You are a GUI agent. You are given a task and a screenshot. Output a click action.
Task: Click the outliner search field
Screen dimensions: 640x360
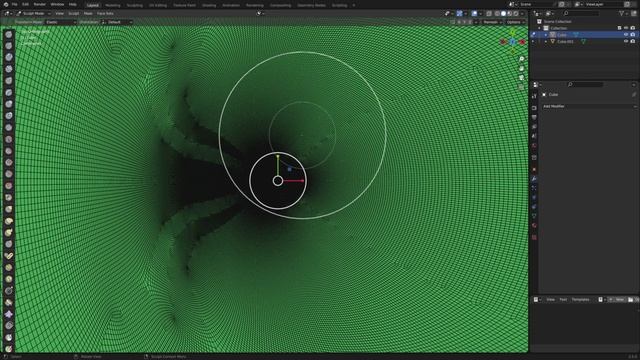click(x=580, y=13)
